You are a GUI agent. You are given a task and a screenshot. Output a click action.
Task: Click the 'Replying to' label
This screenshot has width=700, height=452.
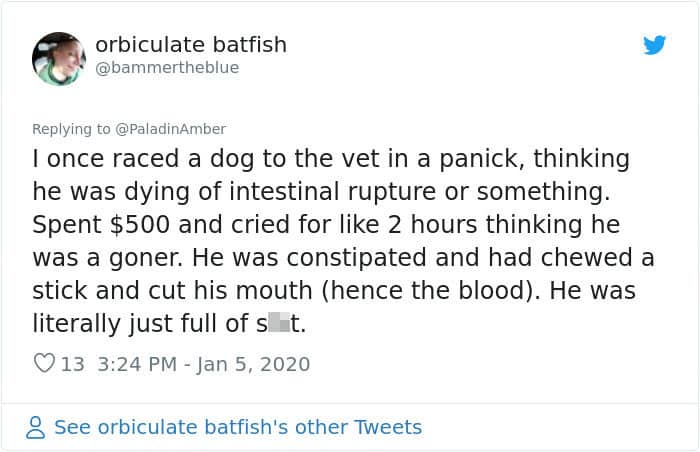tap(71, 129)
